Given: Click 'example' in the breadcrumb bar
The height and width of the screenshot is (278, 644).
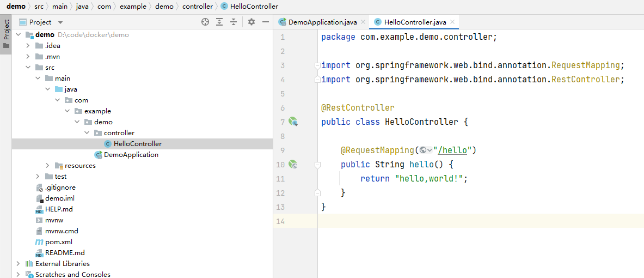Looking at the screenshot, I should 133,7.
